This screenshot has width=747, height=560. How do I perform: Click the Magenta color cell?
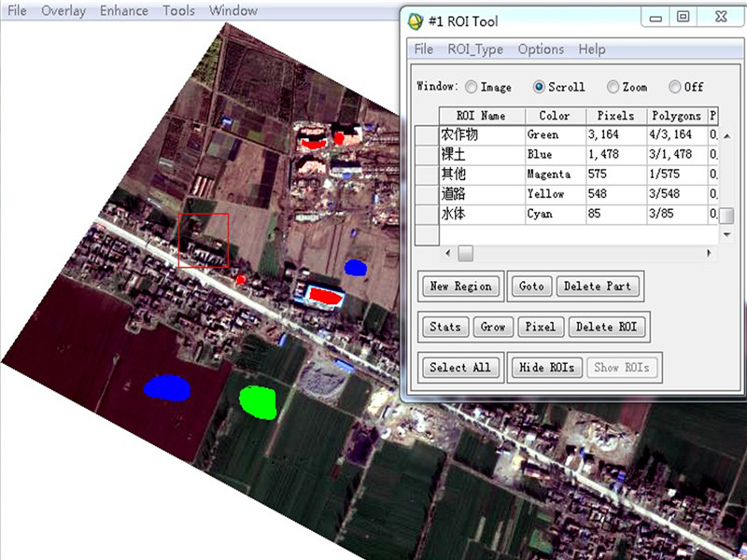click(556, 175)
